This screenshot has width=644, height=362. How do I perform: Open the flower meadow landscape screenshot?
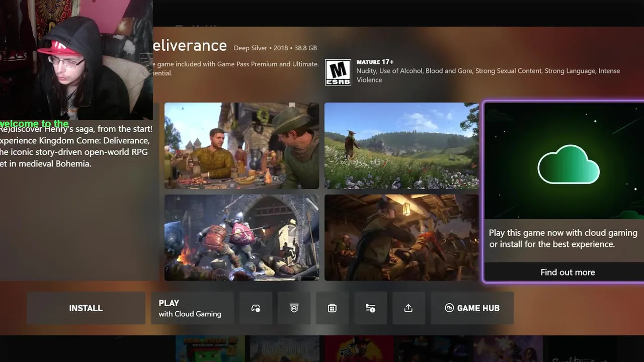point(401,146)
